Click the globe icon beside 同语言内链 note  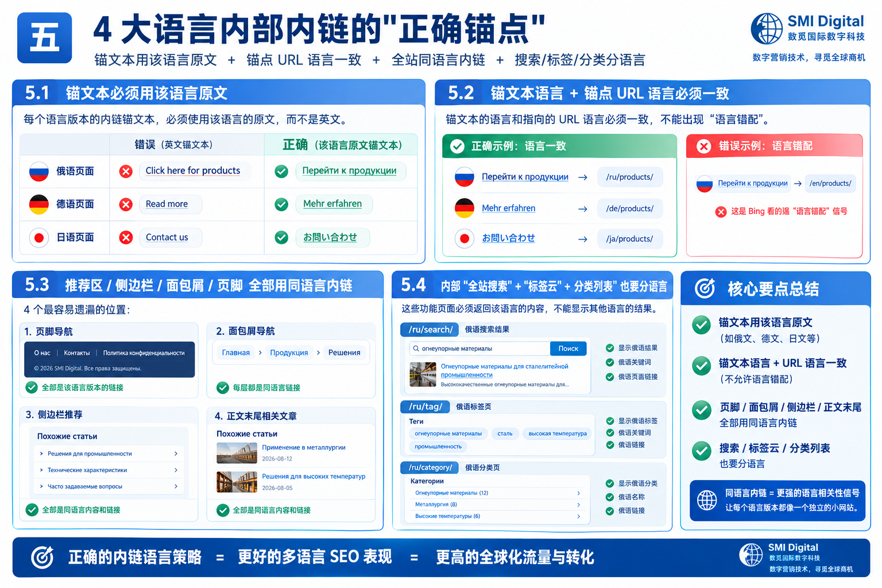(x=707, y=500)
